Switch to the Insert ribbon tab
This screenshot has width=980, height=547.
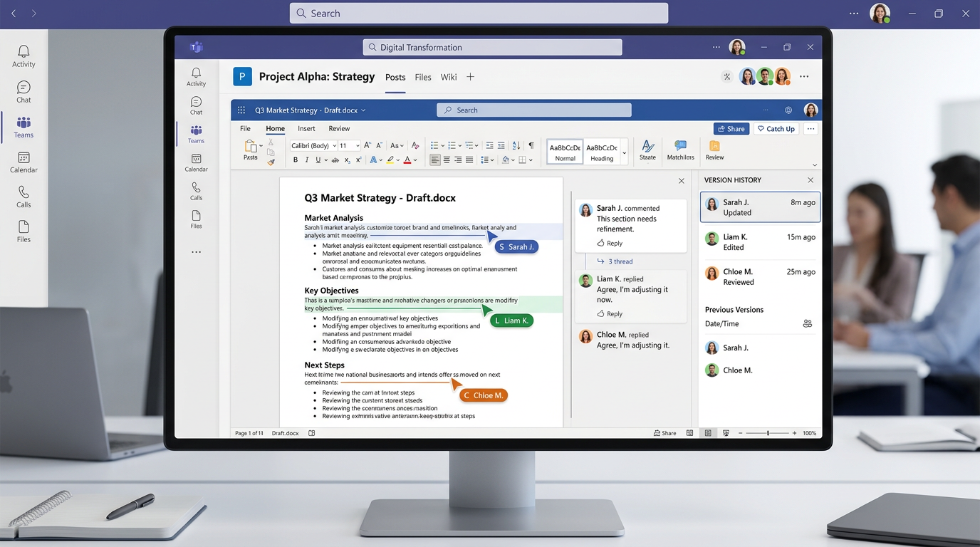tap(306, 128)
